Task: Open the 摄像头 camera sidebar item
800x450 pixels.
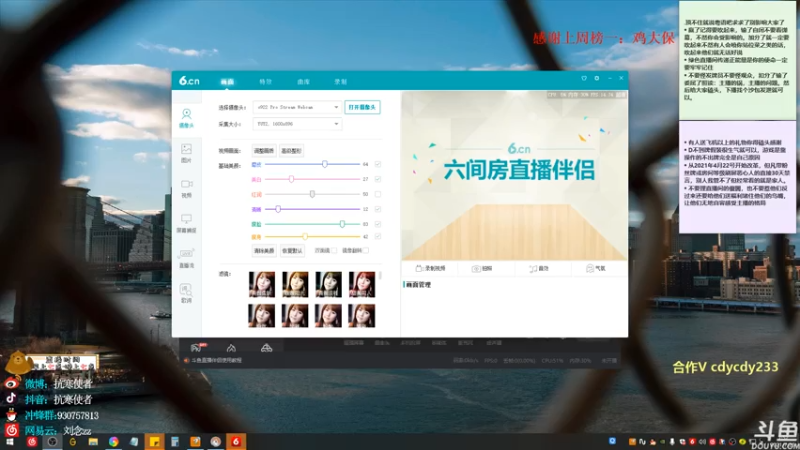Action: [186, 118]
